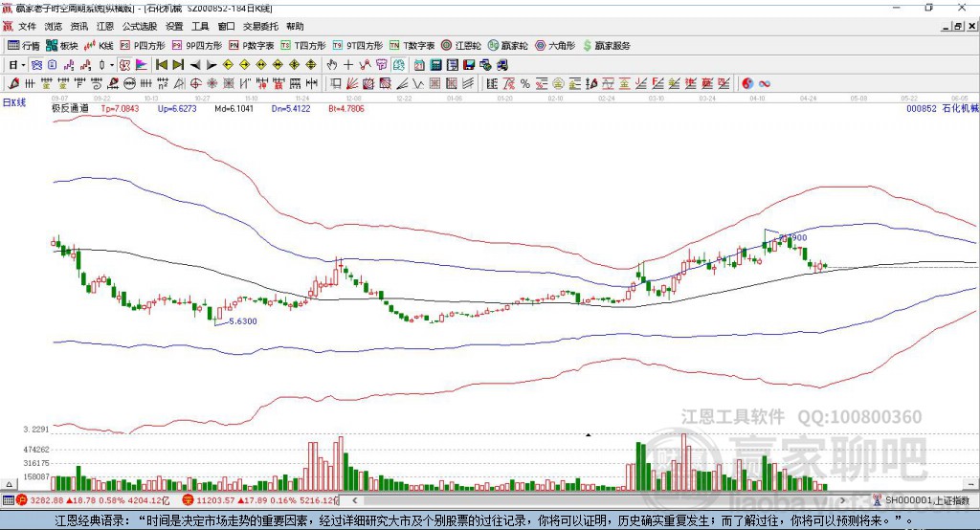The height and width of the screenshot is (530, 980).
Task: Open the 交易委托 menu
Action: pyautogui.click(x=260, y=26)
